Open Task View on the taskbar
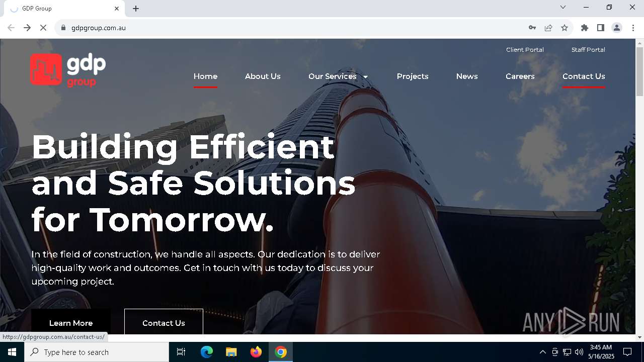The width and height of the screenshot is (644, 362). 181,352
